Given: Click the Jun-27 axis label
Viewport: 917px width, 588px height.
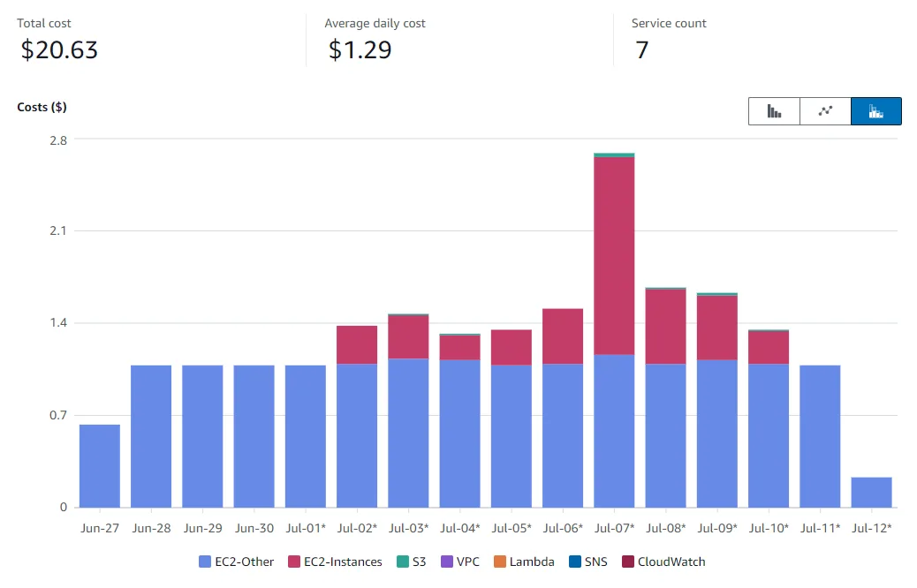Looking at the screenshot, I should 100,528.
